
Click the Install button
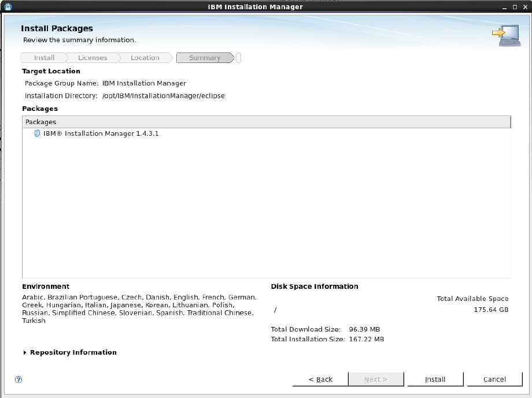[x=435, y=379]
